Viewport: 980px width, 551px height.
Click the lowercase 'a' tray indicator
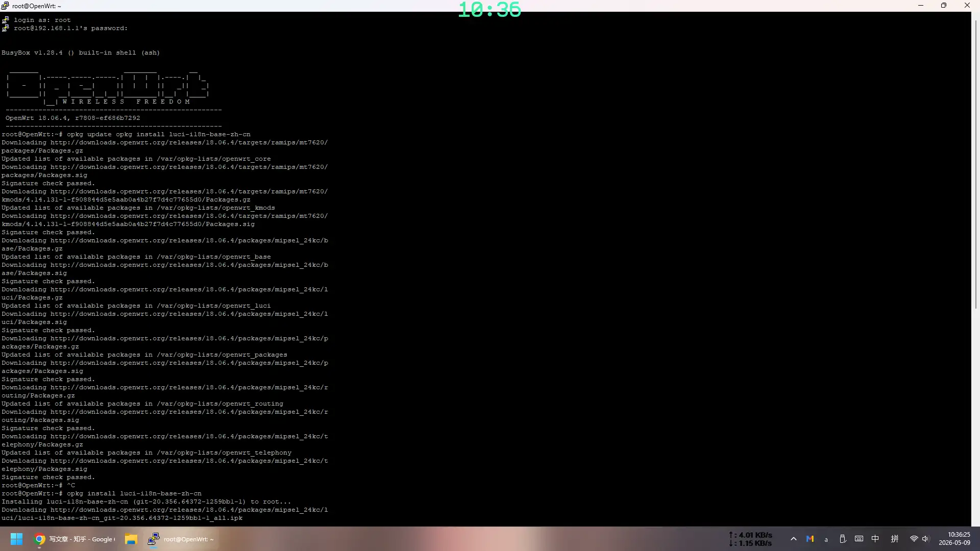(x=826, y=539)
